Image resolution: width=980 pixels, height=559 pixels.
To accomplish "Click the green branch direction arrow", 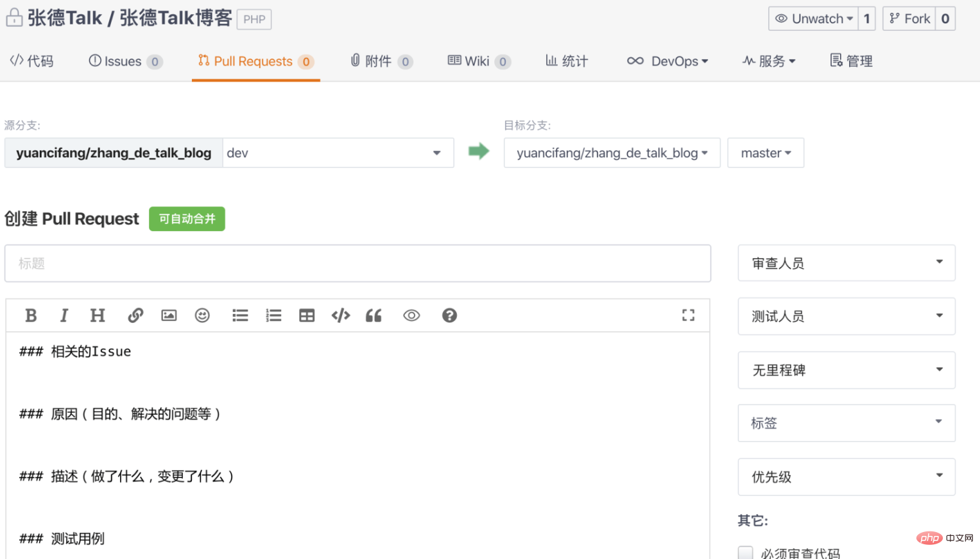I will (479, 151).
